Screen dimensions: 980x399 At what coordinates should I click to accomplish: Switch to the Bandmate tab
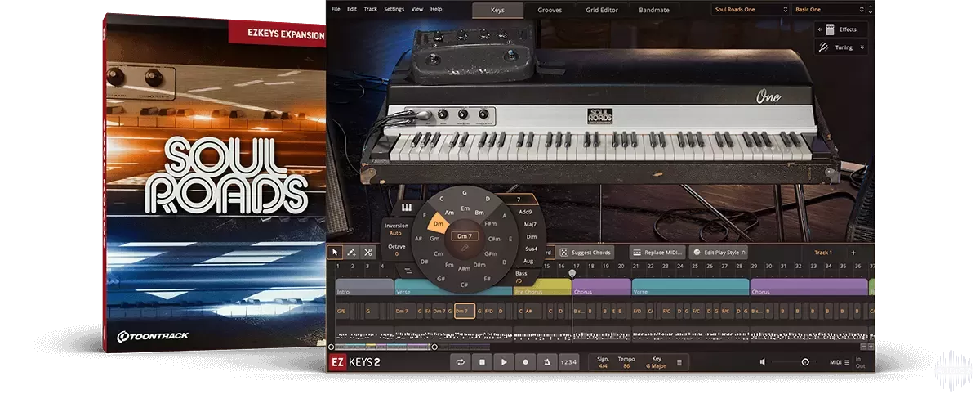click(654, 10)
